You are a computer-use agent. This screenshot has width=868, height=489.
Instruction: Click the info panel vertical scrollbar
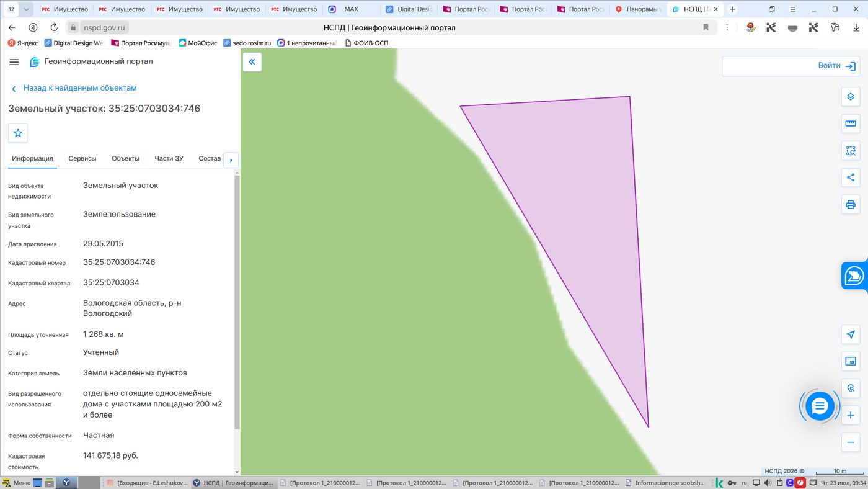point(236,302)
